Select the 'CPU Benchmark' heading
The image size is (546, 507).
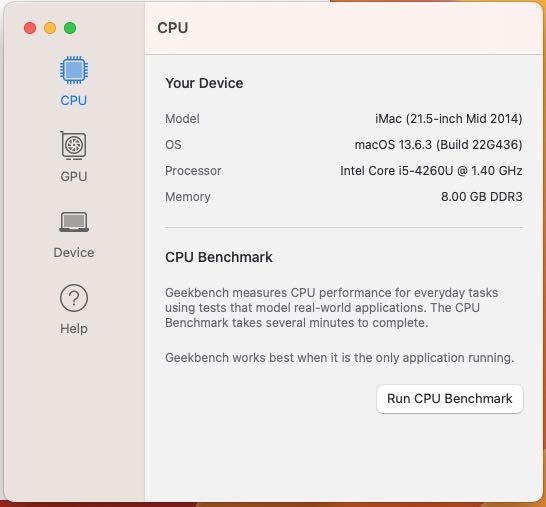coord(219,257)
